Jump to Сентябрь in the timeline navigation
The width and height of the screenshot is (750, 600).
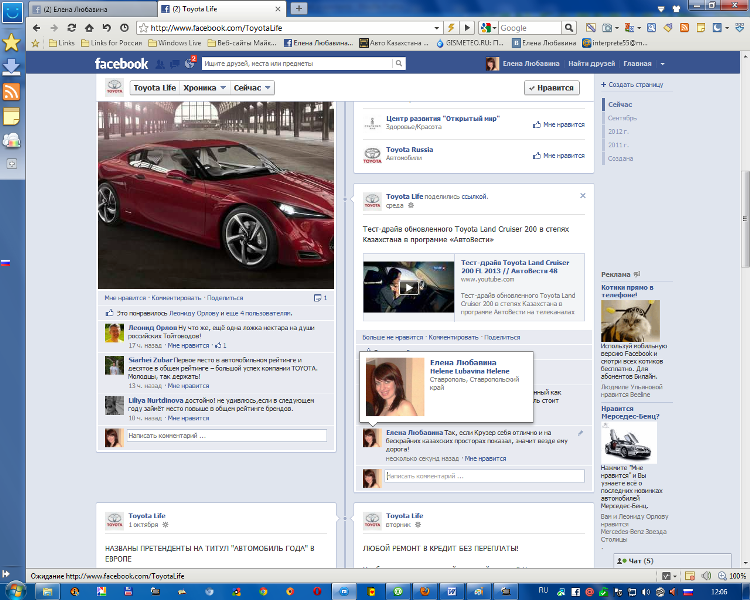tap(622, 118)
